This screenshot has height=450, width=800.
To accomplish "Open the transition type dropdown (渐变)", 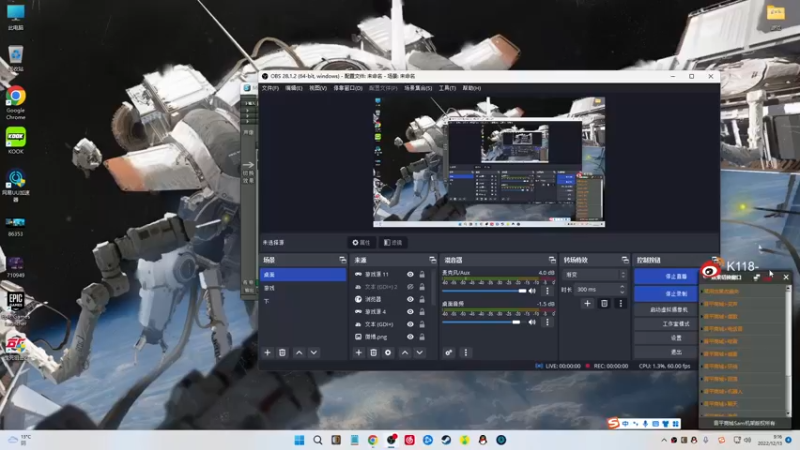I will tap(594, 275).
